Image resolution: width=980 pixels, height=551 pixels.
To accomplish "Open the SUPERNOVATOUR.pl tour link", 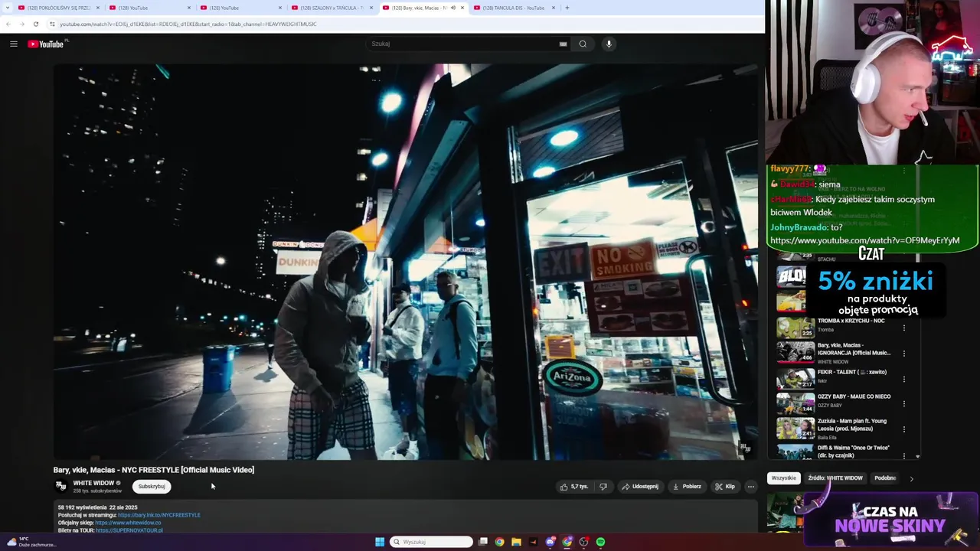I will tap(129, 530).
